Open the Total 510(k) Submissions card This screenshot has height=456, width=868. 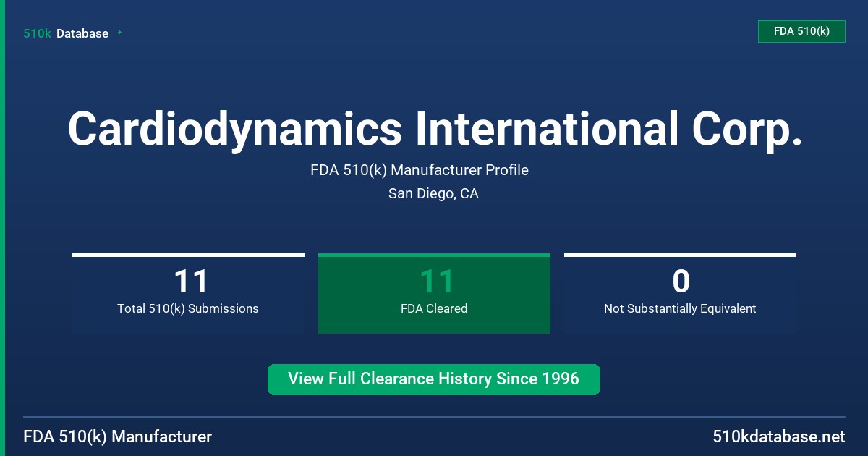188,293
